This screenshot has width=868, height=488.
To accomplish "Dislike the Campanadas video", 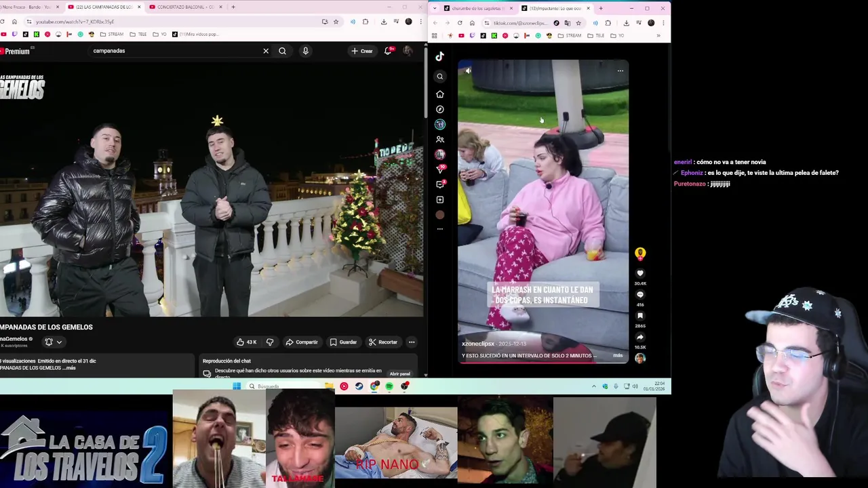I will tap(270, 342).
